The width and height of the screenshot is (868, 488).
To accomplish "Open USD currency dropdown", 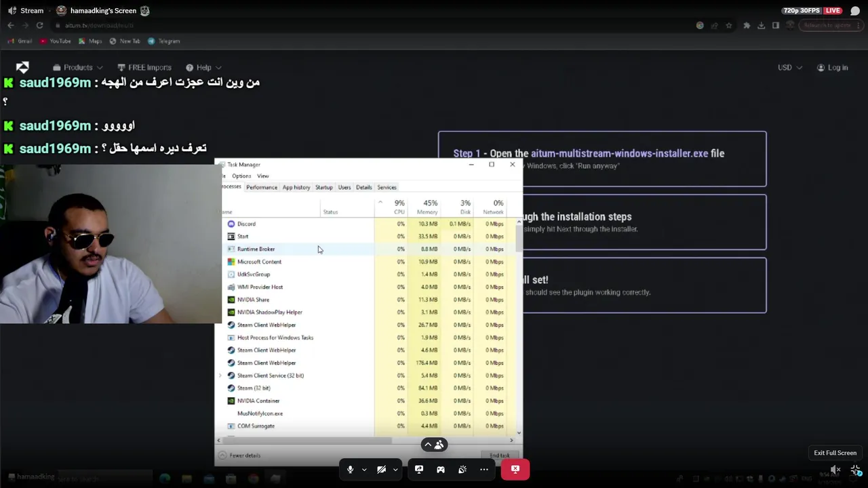I will (790, 68).
